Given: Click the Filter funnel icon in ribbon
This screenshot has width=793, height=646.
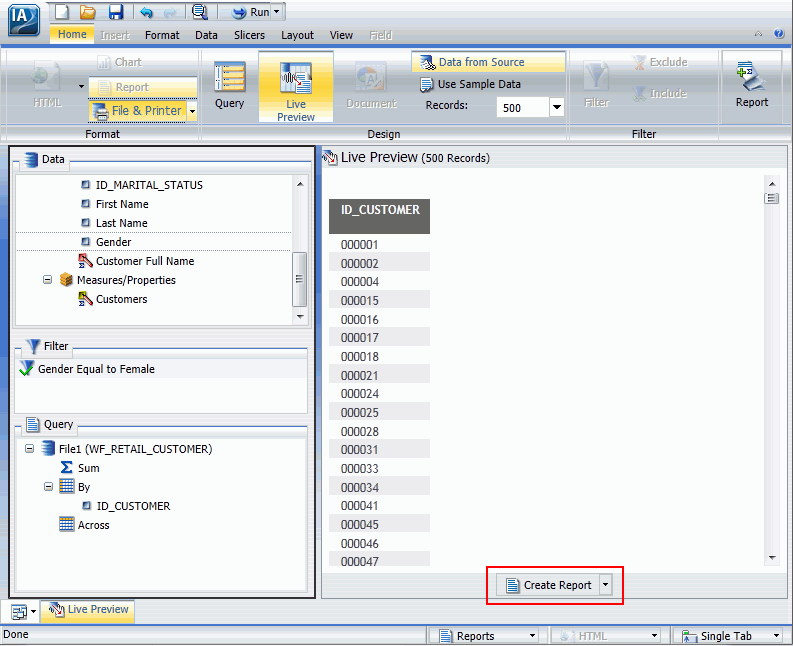Looking at the screenshot, I should coord(597,85).
